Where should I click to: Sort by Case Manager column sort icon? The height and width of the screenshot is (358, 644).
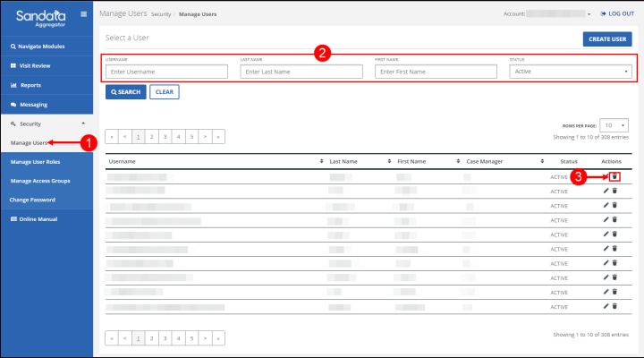542,161
